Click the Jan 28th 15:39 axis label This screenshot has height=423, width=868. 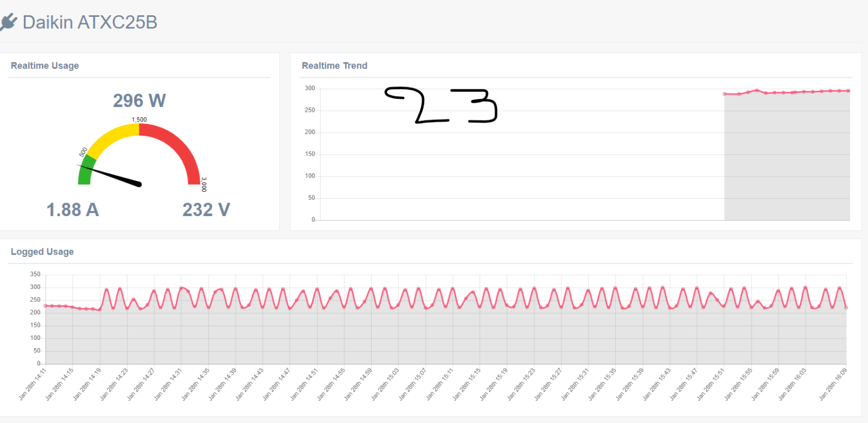tap(629, 384)
